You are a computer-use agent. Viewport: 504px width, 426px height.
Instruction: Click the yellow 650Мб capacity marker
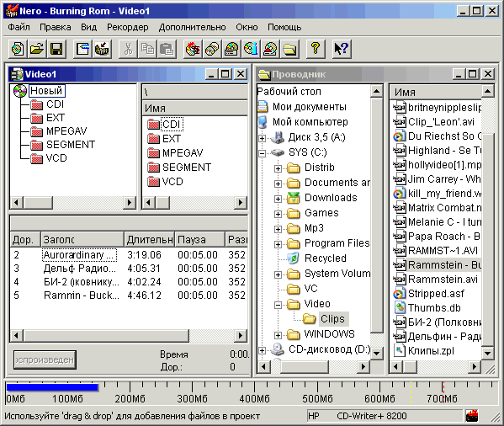pyautogui.click(x=411, y=392)
